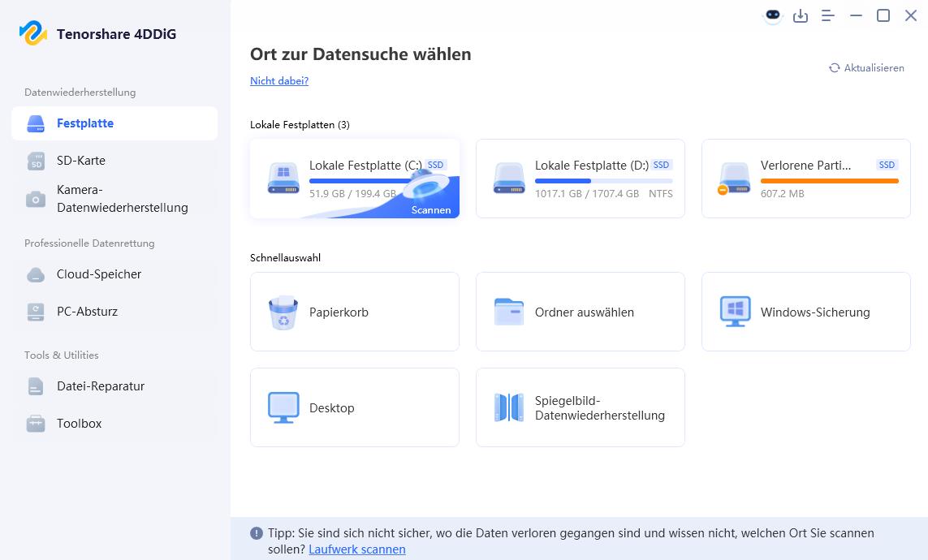The width and height of the screenshot is (928, 560).
Task: Click the camera icon in sidebar
Action: coord(36,199)
